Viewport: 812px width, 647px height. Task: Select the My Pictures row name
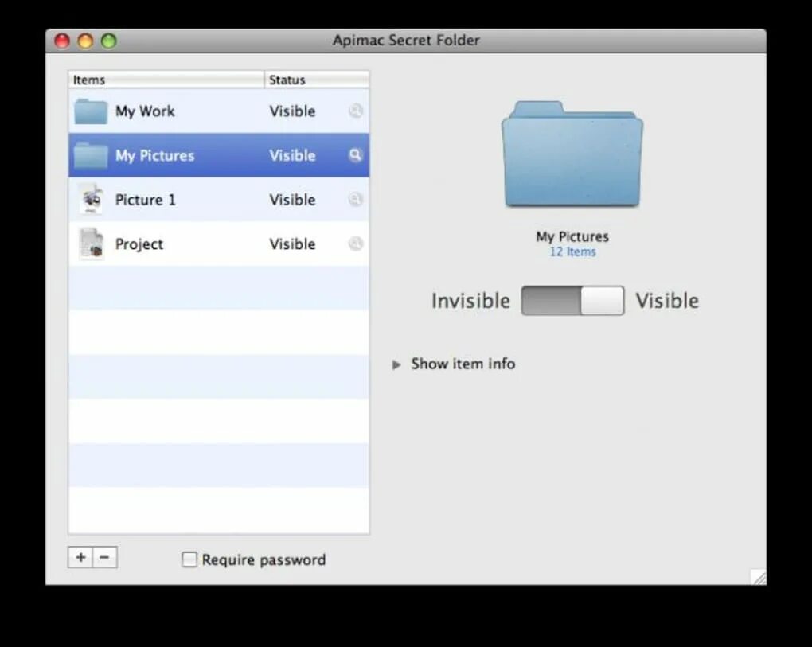point(155,156)
